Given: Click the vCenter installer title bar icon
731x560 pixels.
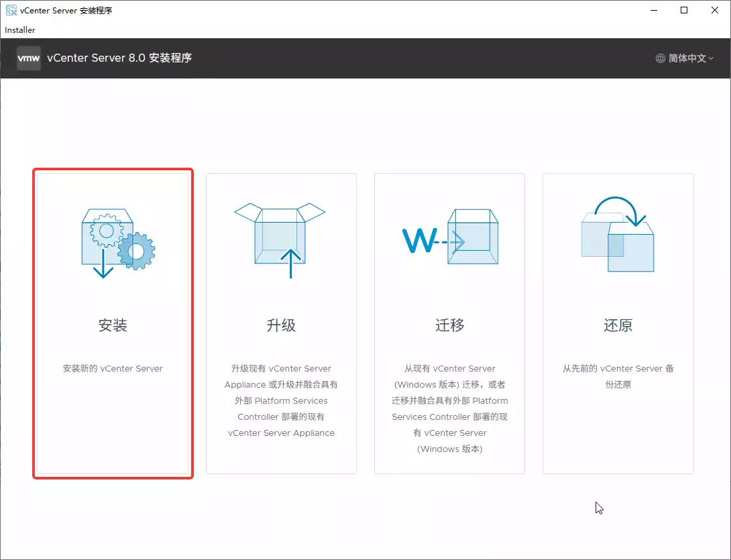Looking at the screenshot, I should click(x=11, y=10).
